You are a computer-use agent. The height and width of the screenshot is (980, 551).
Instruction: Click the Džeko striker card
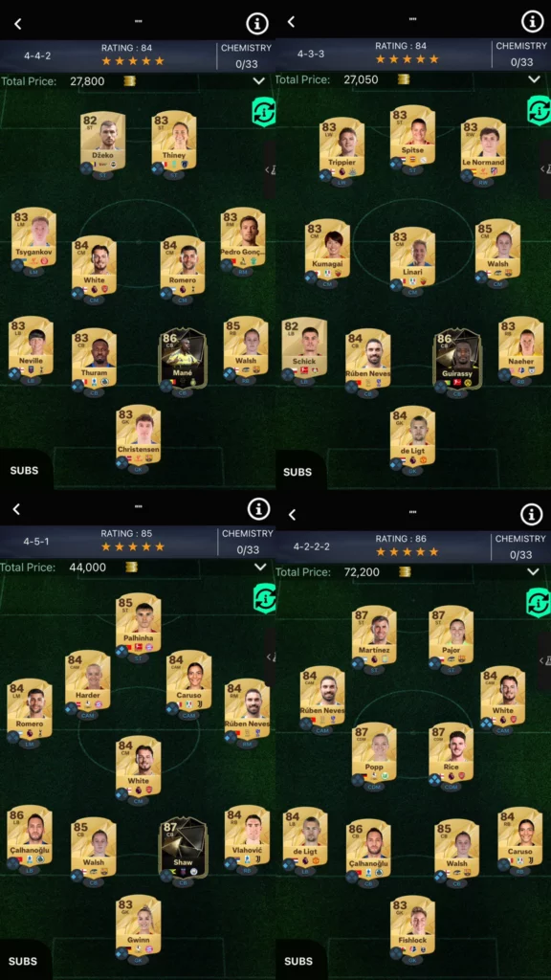[102, 142]
